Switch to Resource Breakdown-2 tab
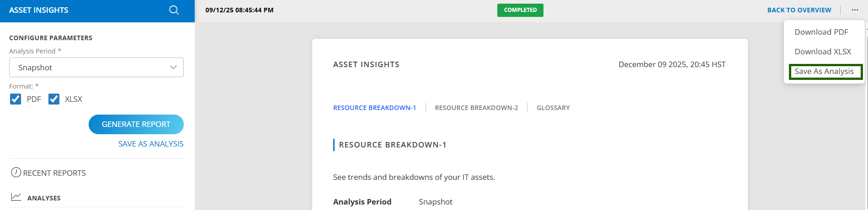868x210 pixels. click(476, 108)
